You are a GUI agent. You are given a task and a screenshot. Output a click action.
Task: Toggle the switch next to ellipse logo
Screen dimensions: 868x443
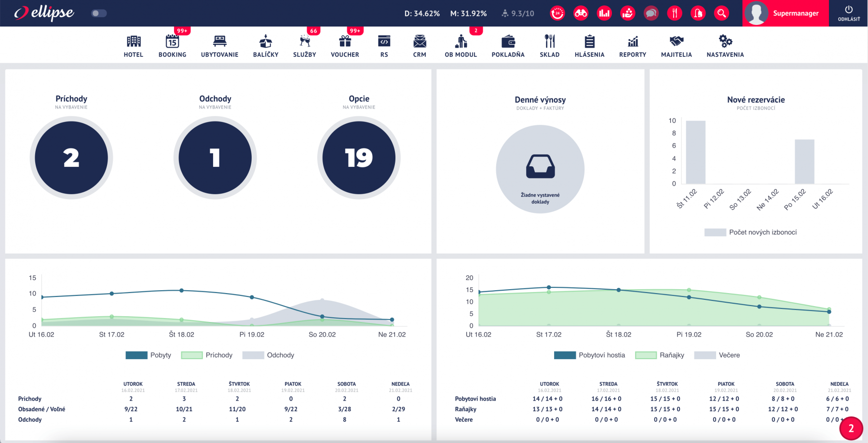(x=99, y=13)
